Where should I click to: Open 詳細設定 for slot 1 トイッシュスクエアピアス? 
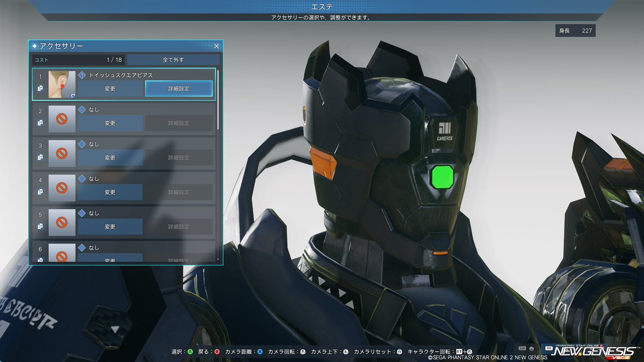coord(179,88)
